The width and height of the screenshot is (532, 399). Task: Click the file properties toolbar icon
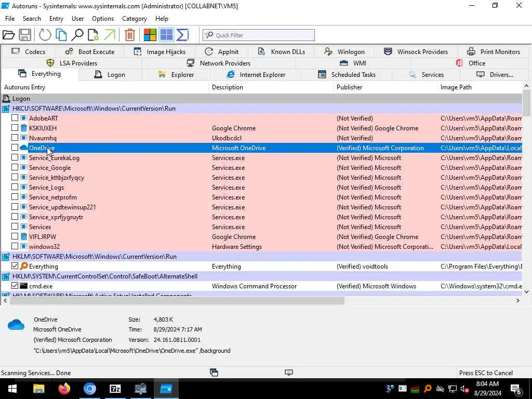(94, 35)
